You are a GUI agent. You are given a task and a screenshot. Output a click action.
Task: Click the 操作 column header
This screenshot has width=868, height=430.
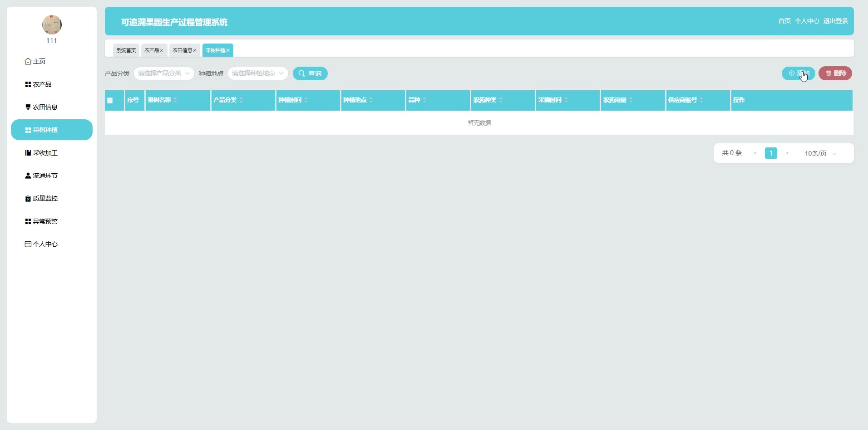(792, 100)
